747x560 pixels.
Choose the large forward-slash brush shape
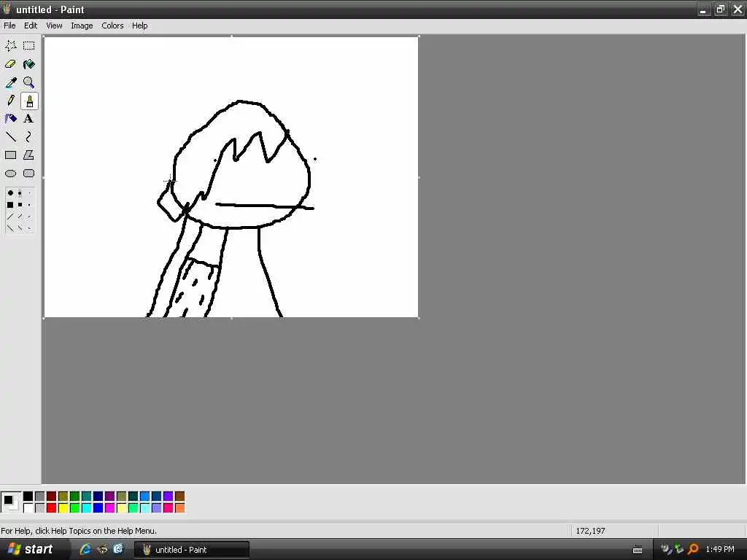point(10,217)
